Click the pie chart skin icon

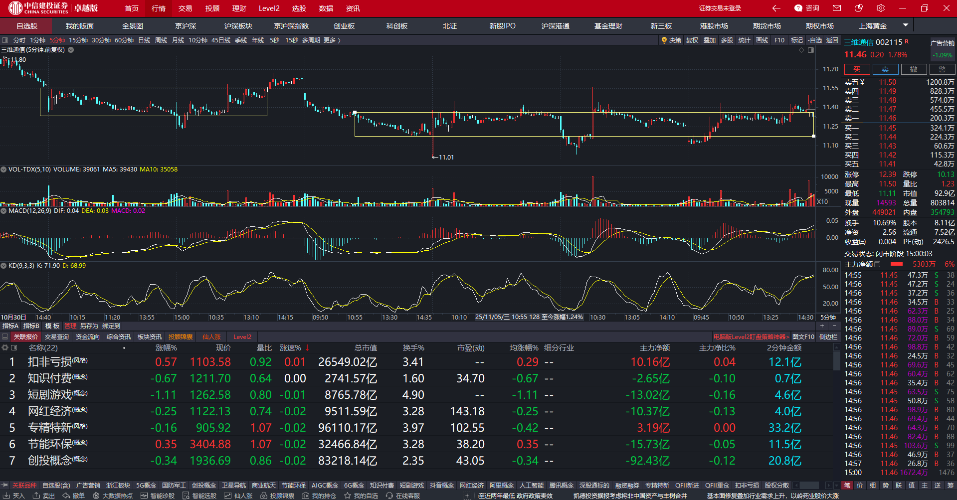point(857,8)
